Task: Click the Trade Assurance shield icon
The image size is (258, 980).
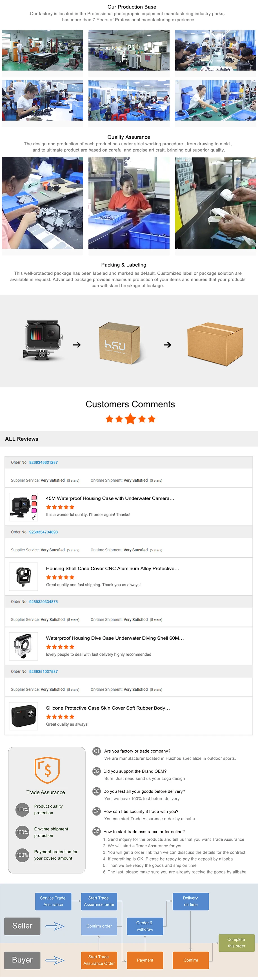Action: coord(47,770)
